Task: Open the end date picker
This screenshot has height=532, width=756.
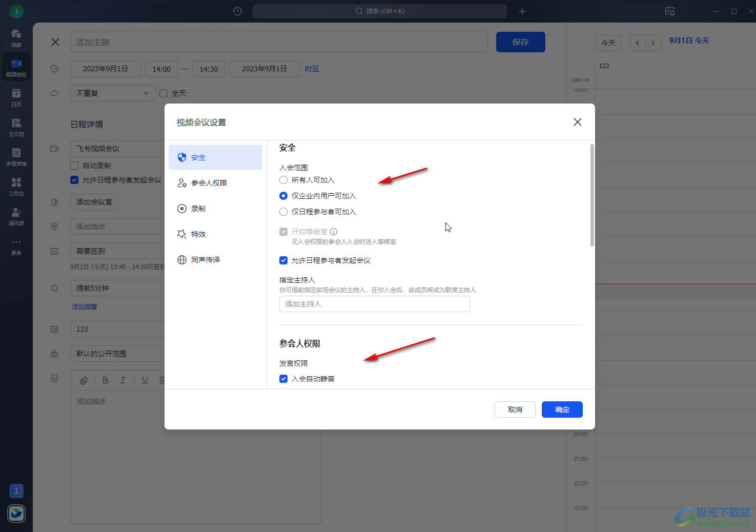Action: tap(264, 69)
